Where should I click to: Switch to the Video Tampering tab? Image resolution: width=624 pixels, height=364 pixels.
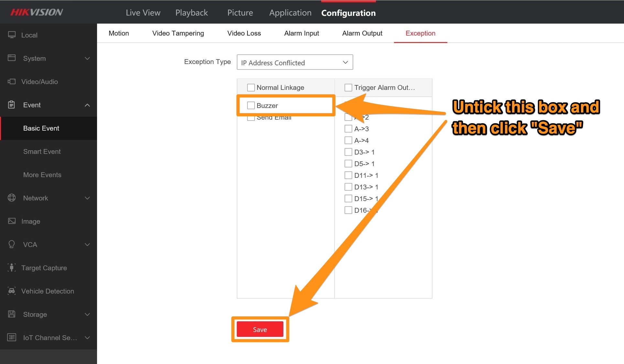point(178,33)
